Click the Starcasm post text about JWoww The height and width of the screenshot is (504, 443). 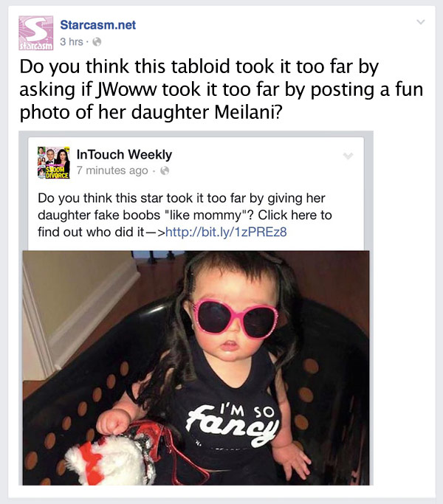(221, 89)
